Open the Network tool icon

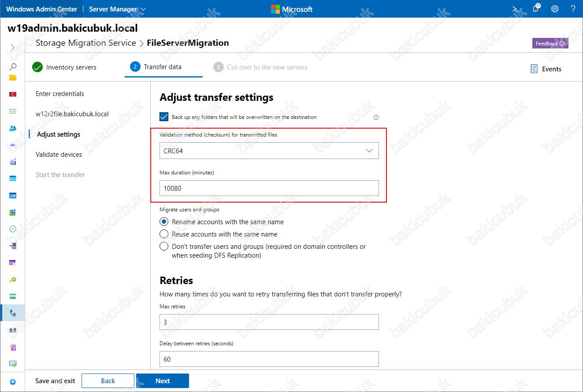pos(13,145)
